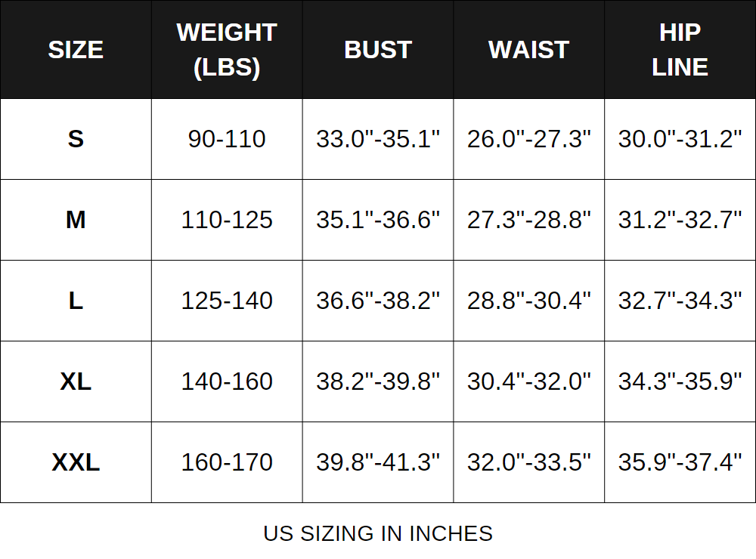
Task: Select the hip line cell 31.2"-32.7"
Action: 680,220
